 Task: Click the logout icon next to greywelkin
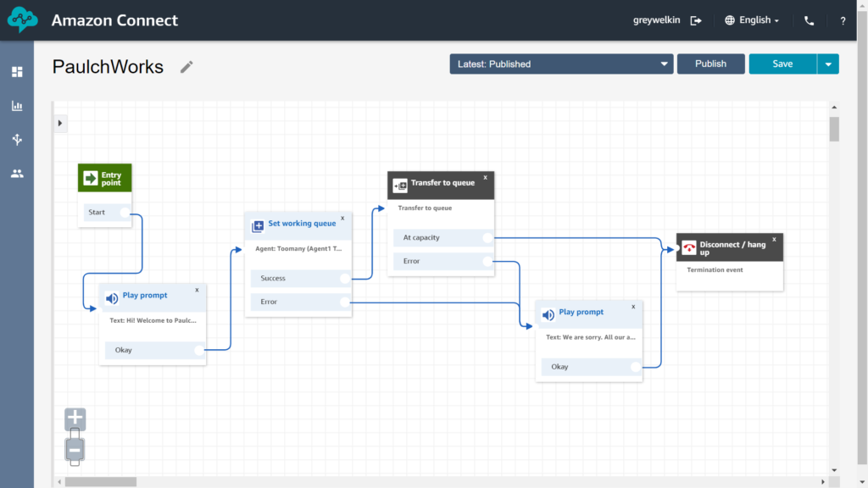[x=696, y=20]
